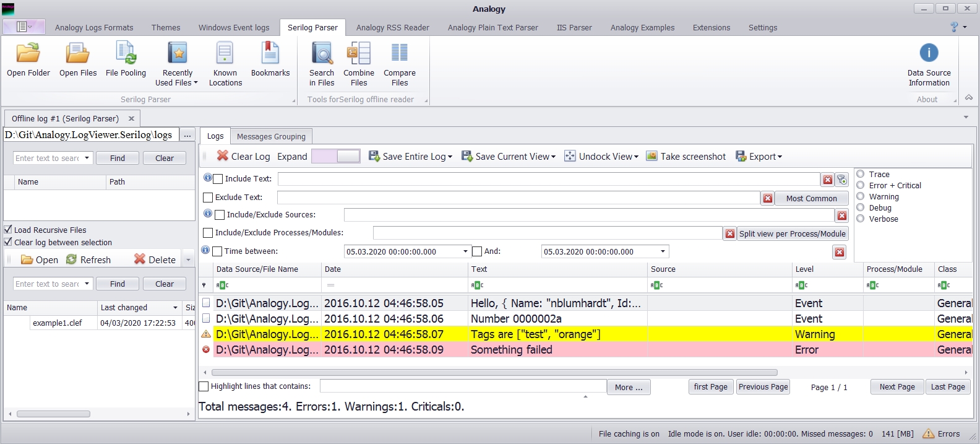Go to Next Page
Image resolution: width=980 pixels, height=444 pixels.
pyautogui.click(x=897, y=387)
